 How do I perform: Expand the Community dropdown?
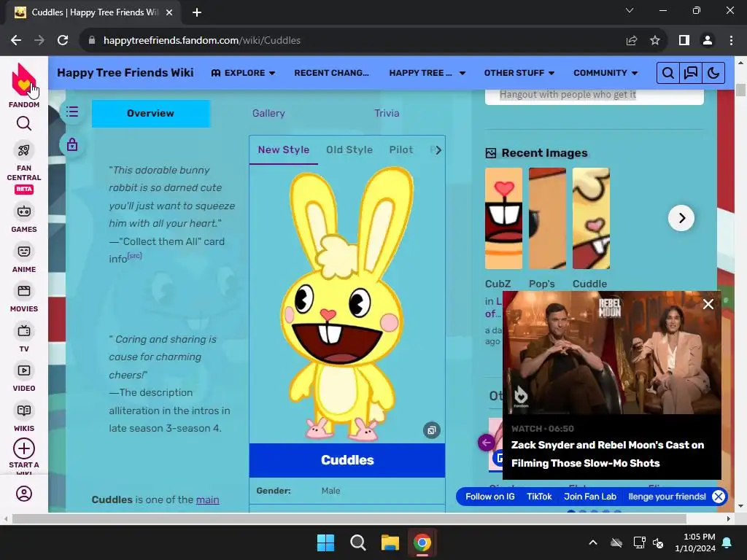click(x=605, y=73)
